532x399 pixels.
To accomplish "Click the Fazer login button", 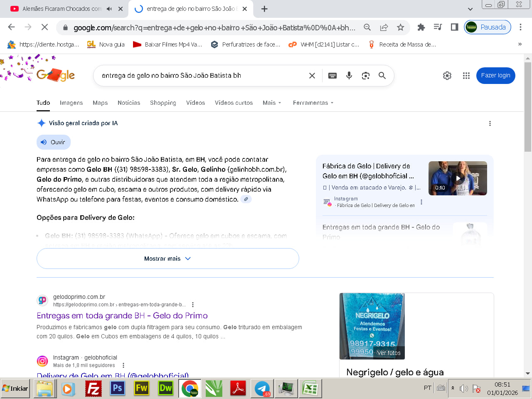I will pos(495,75).
